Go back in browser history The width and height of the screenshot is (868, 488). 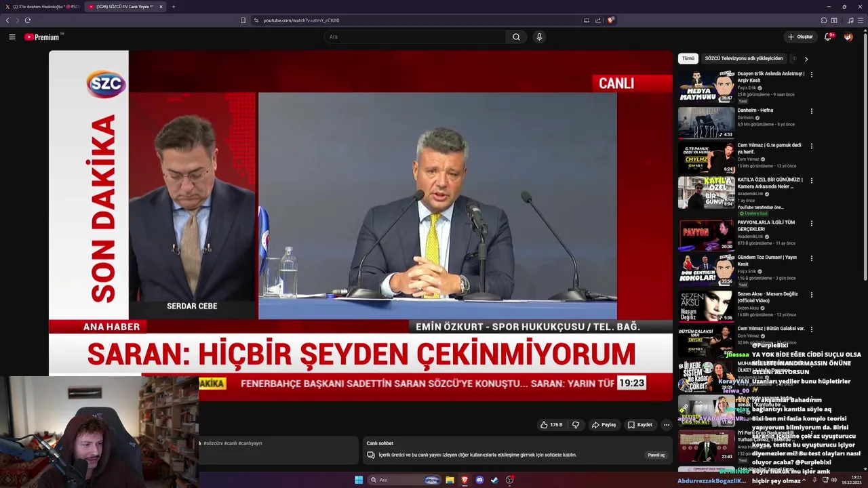7,20
